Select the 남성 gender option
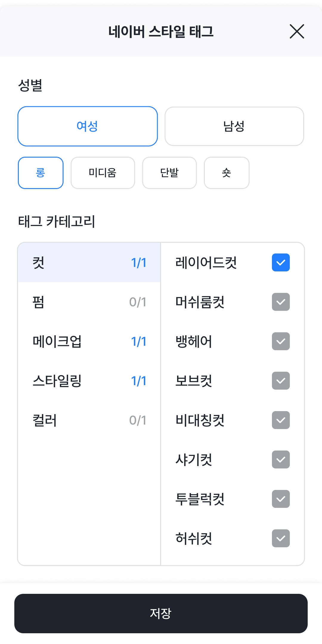This screenshot has width=322, height=644. click(x=234, y=126)
